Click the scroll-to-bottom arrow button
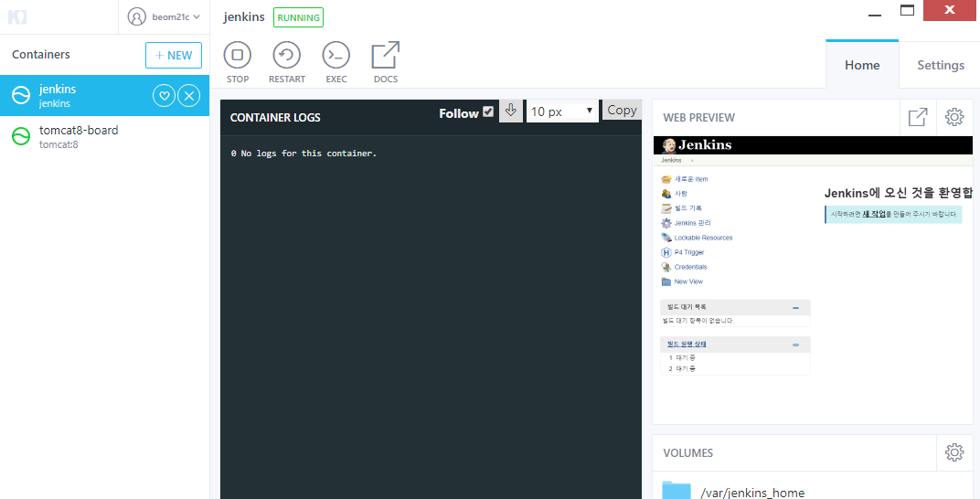Image resolution: width=980 pixels, height=499 pixels. coord(511,111)
